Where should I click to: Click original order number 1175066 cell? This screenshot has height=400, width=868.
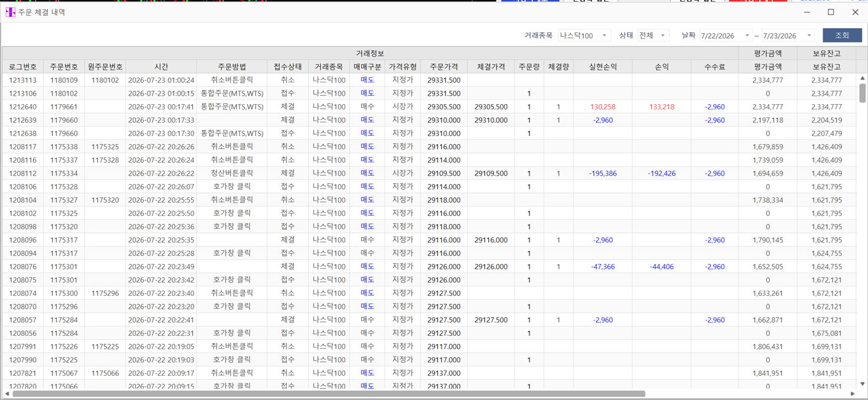click(105, 373)
